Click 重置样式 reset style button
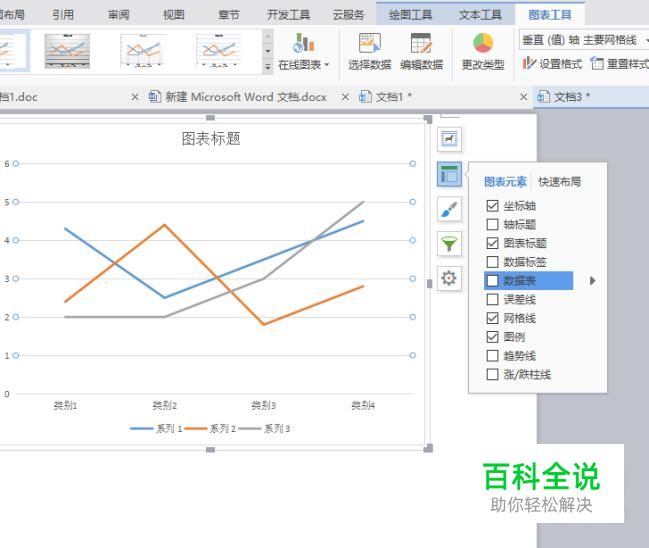This screenshot has width=649, height=548. click(x=620, y=64)
